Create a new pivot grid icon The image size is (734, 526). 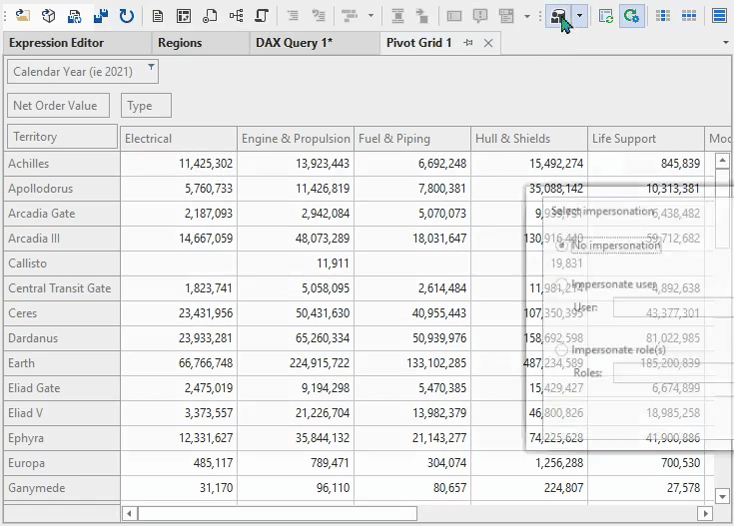(184, 16)
